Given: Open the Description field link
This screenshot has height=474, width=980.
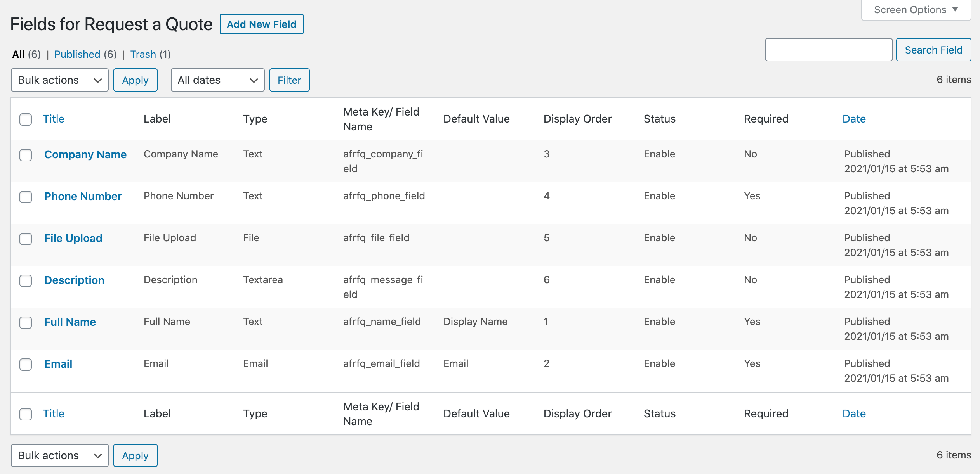Looking at the screenshot, I should tap(74, 280).
